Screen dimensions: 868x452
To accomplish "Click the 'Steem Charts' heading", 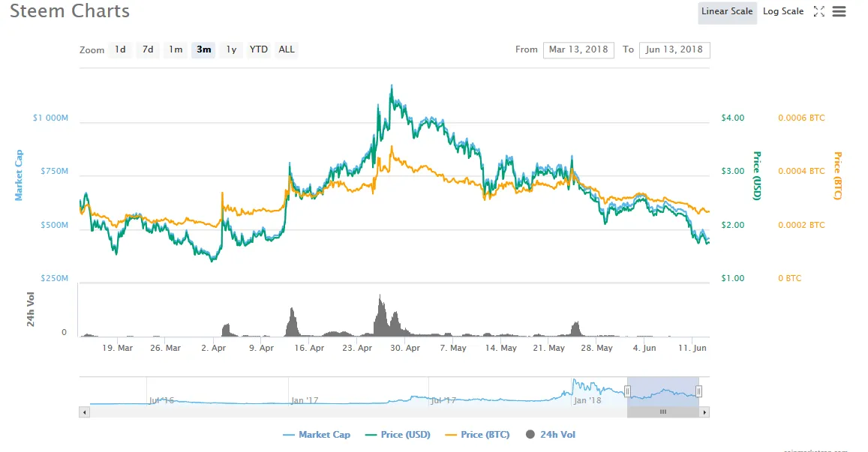I will click(x=70, y=11).
